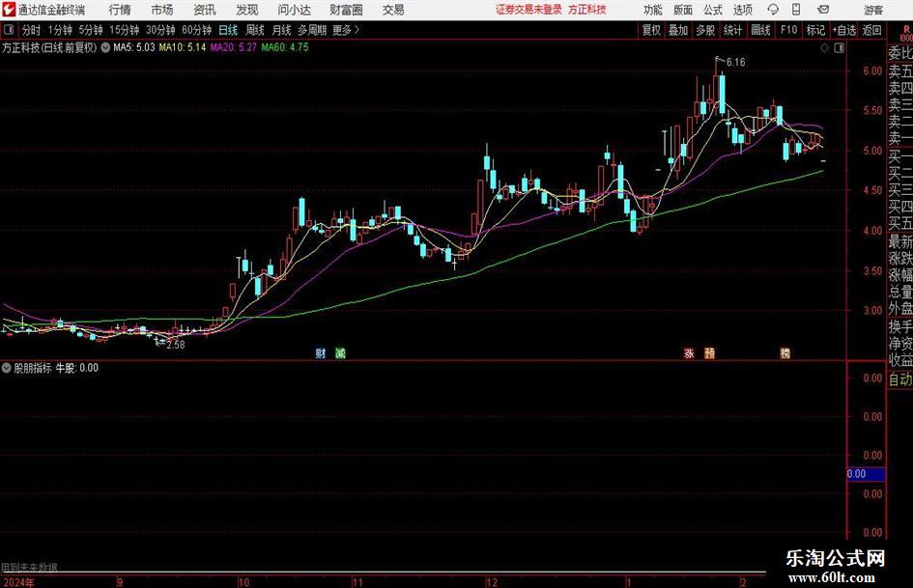Viewport: 913px width, 588px height.
Task: Click the 证券交易未登录 login link
Action: [x=528, y=10]
